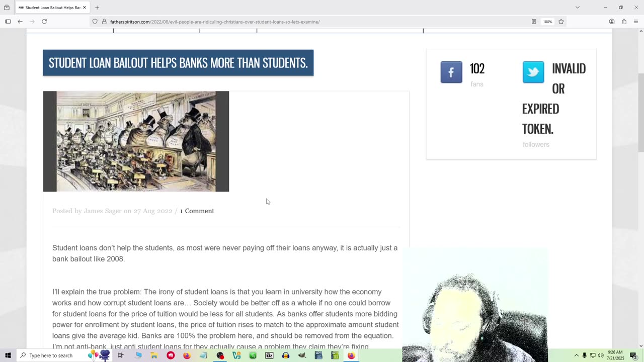This screenshot has height=362, width=644.
Task: Open the clock showing 9:26 AM
Action: 616,355
